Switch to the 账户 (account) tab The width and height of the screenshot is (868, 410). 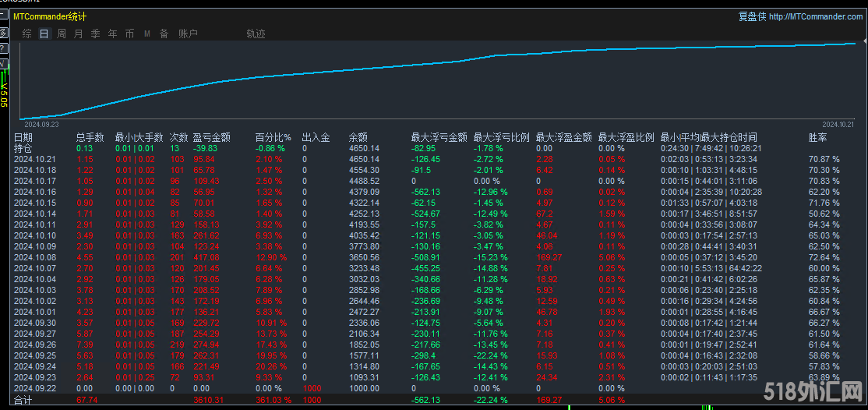pyautogui.click(x=188, y=34)
